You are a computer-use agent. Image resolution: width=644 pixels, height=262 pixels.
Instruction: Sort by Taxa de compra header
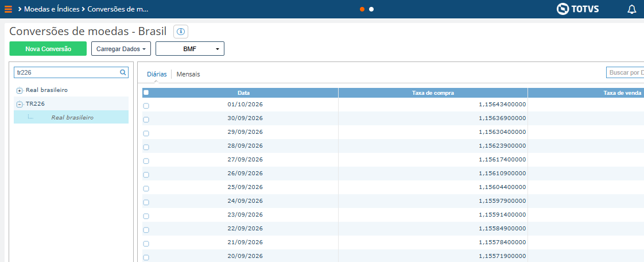point(433,93)
